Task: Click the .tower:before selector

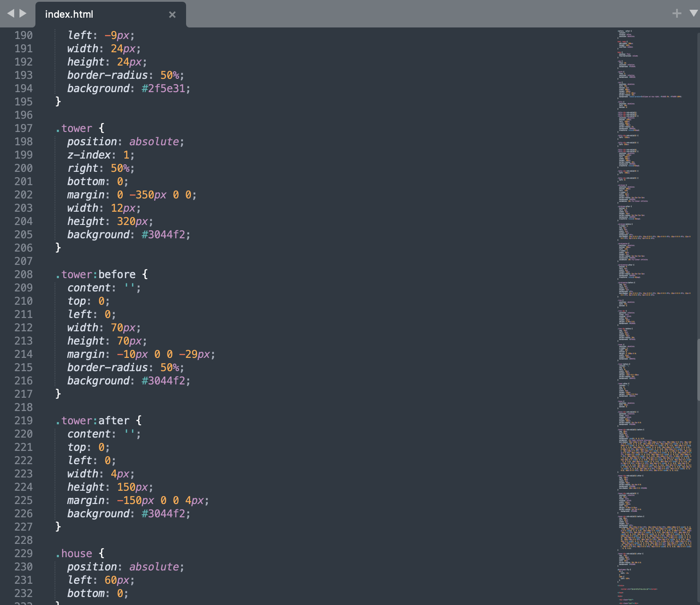Action: pyautogui.click(x=96, y=275)
